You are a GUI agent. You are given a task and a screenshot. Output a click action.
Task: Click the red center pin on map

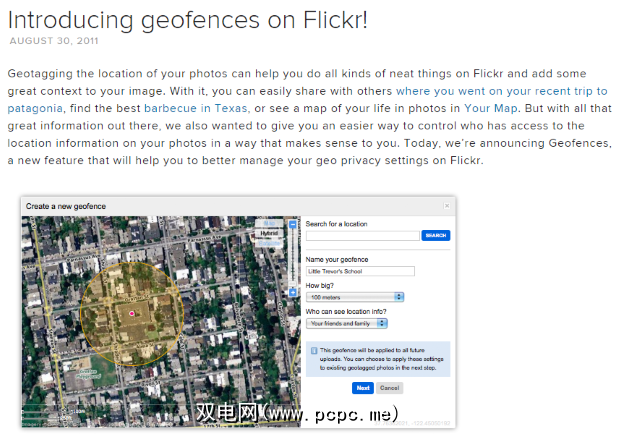(x=131, y=313)
